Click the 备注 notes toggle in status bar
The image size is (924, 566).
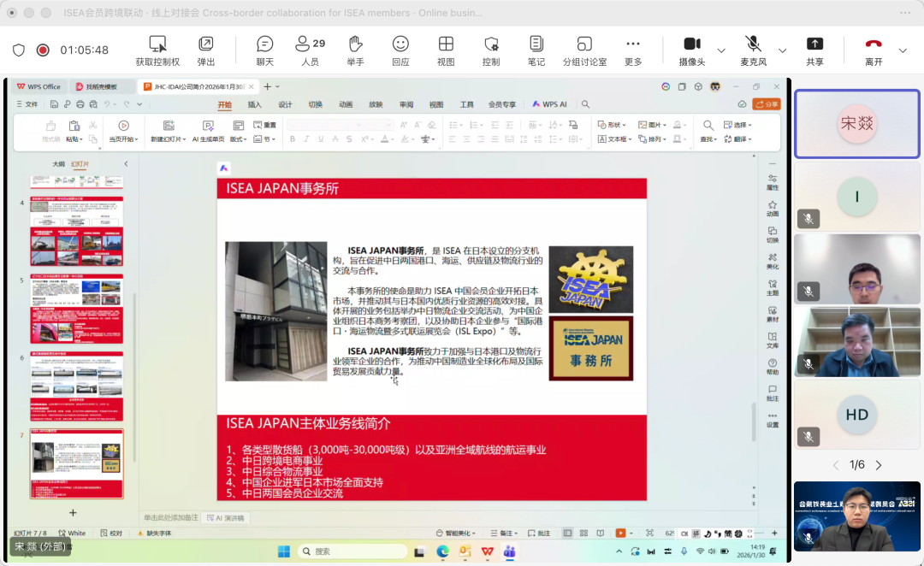[503, 533]
